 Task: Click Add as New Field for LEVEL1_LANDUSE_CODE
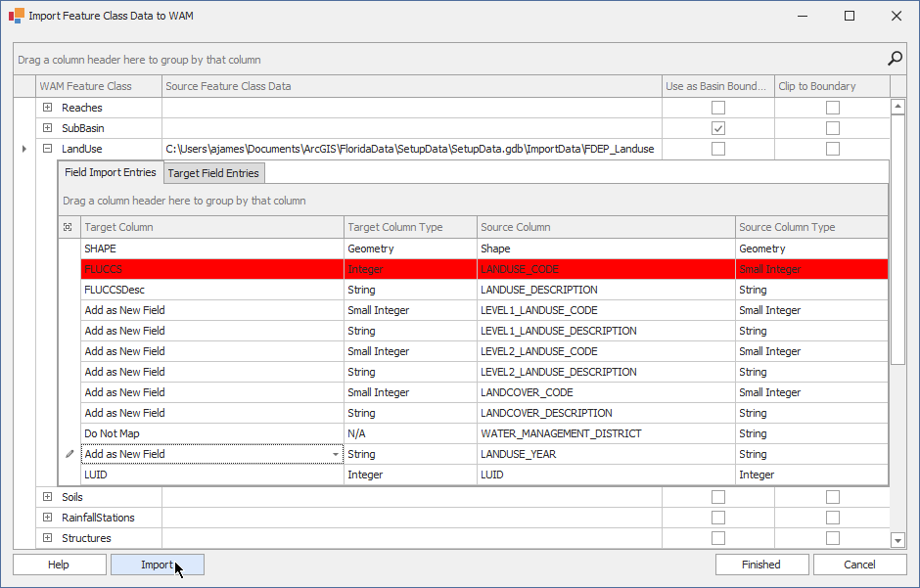coord(211,310)
